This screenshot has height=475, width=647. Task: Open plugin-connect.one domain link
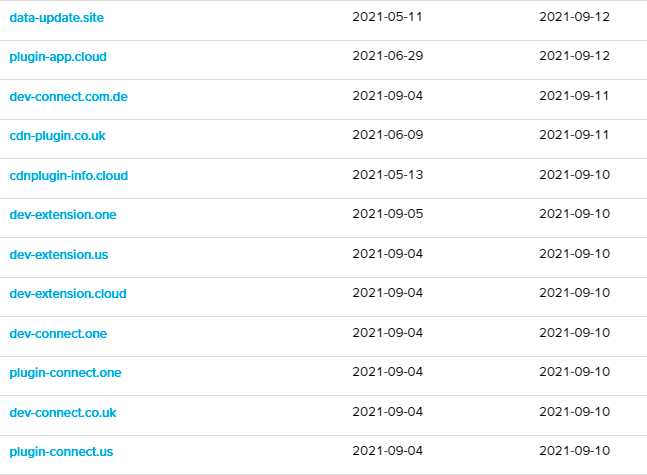65,373
